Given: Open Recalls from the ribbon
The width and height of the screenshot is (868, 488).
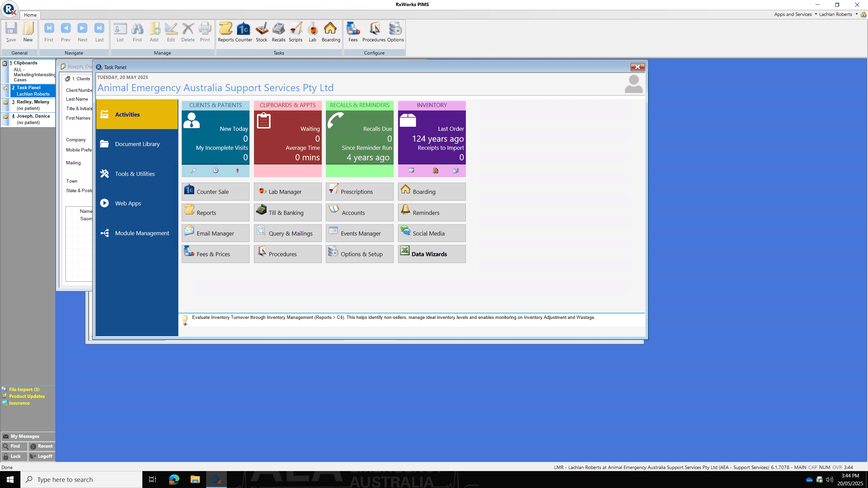Looking at the screenshot, I should tap(278, 32).
